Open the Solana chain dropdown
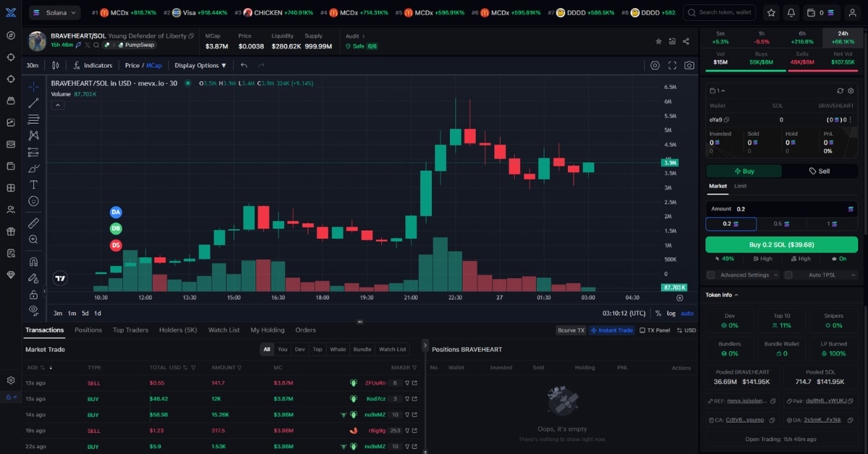868x454 pixels. [x=55, y=12]
